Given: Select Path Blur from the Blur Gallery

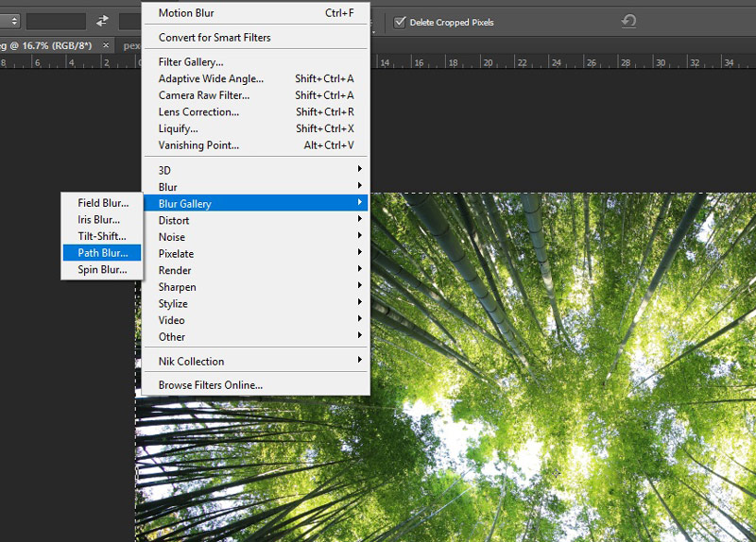Looking at the screenshot, I should 102,253.
